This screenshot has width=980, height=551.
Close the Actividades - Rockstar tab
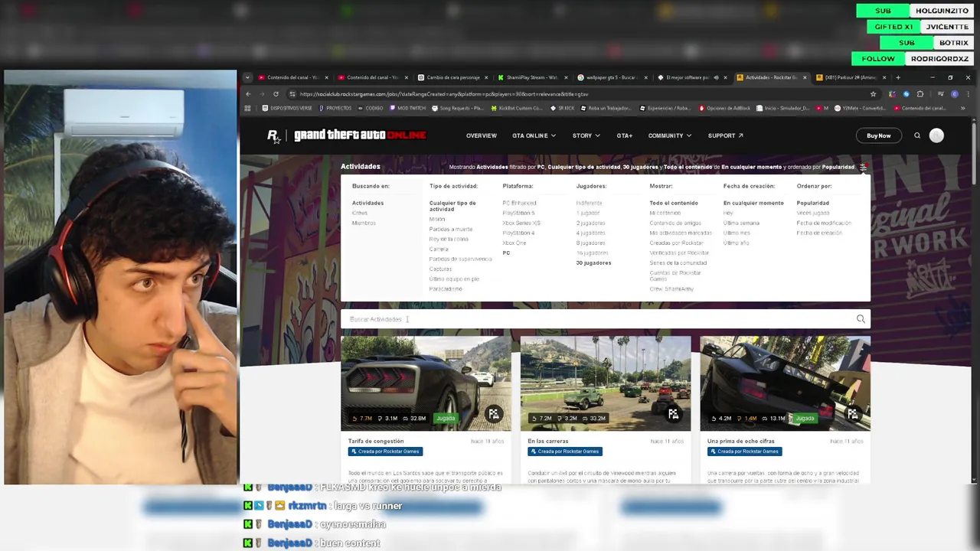pyautogui.click(x=805, y=77)
